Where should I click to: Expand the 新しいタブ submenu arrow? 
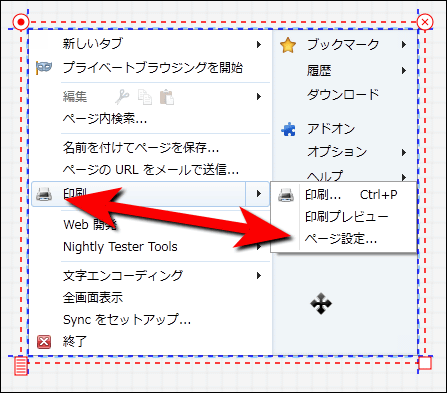tap(259, 44)
